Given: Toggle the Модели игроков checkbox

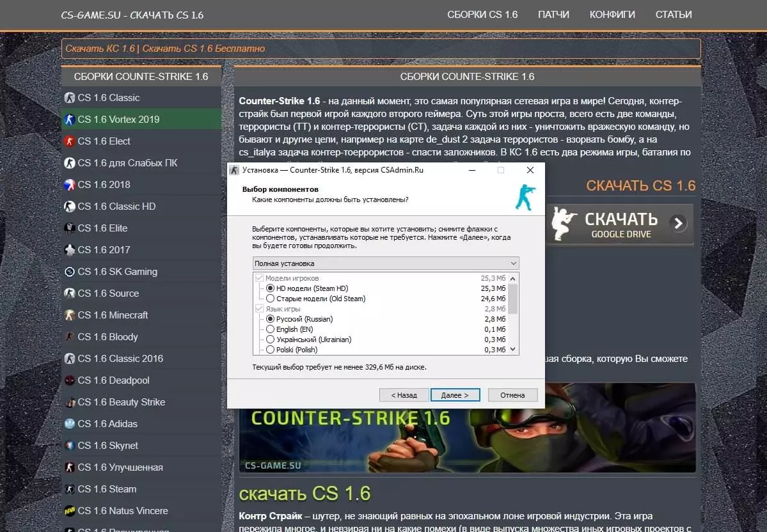Looking at the screenshot, I should coord(259,278).
